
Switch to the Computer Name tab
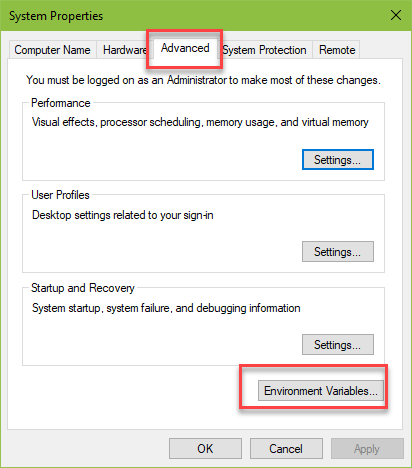(52, 50)
